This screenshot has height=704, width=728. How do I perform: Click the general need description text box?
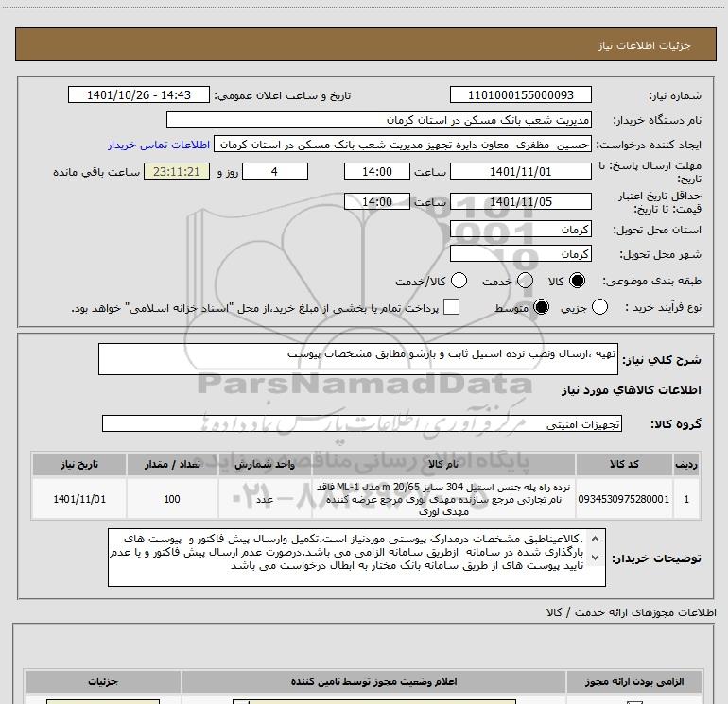pyautogui.click(x=358, y=359)
